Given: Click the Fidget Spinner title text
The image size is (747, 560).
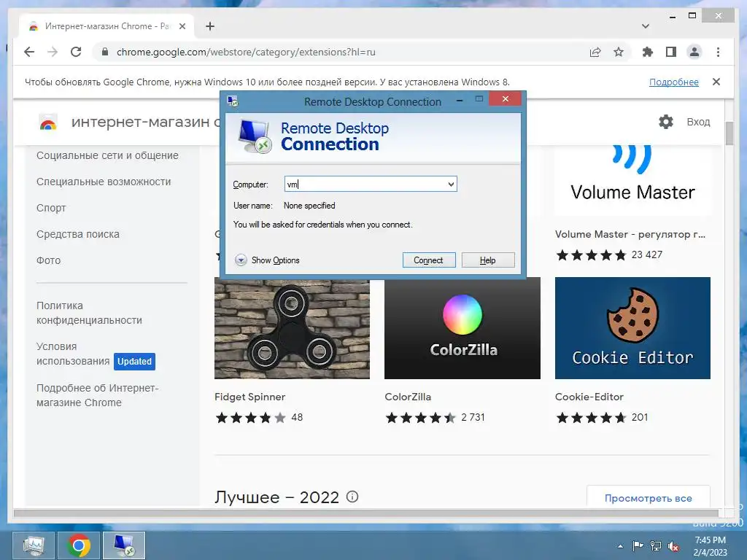Looking at the screenshot, I should point(249,397).
